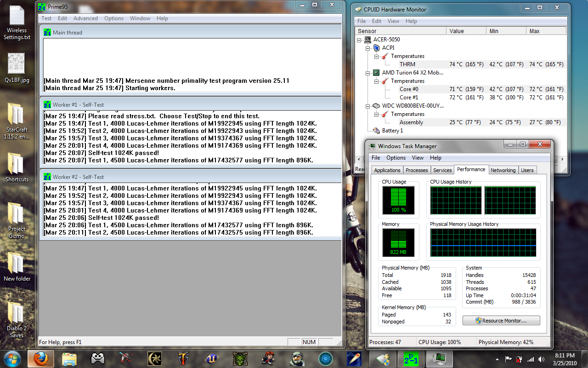Launch the Unreal Tournament taskbar icon
The image size is (588, 368).
pos(211,358)
